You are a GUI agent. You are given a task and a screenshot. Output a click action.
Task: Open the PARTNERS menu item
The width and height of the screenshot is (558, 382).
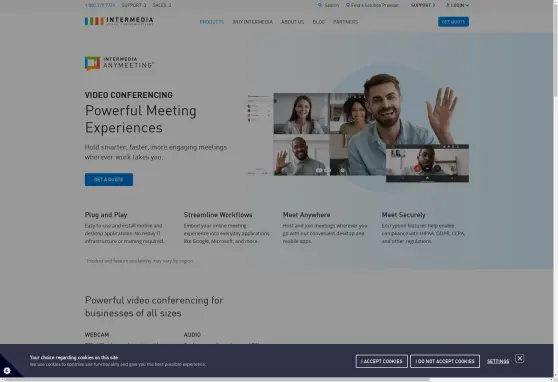345,22
